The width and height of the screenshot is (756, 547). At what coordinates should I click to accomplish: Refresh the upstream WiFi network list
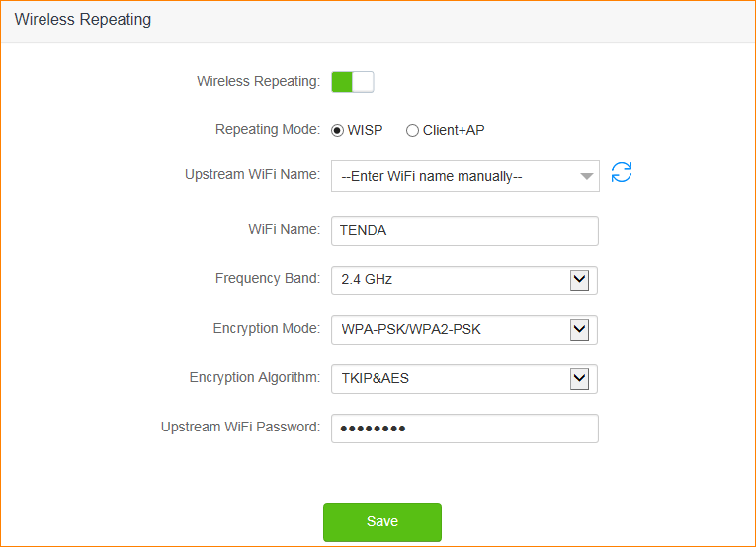(622, 173)
